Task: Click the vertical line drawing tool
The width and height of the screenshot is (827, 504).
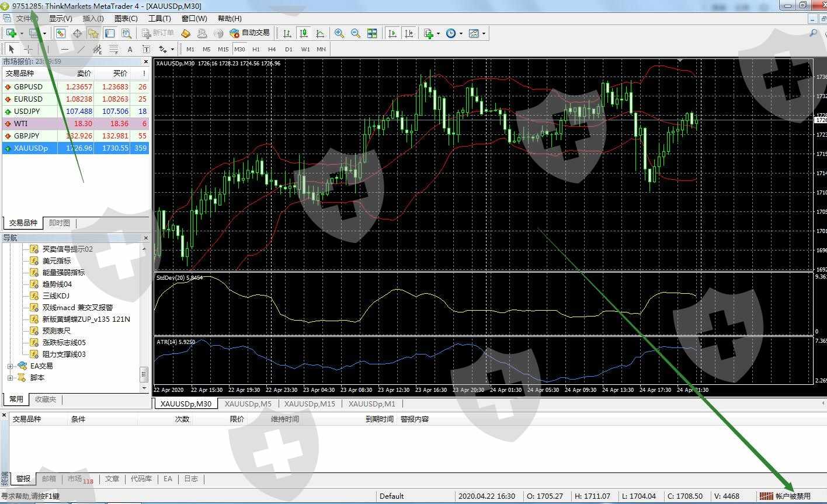Action: [x=48, y=50]
